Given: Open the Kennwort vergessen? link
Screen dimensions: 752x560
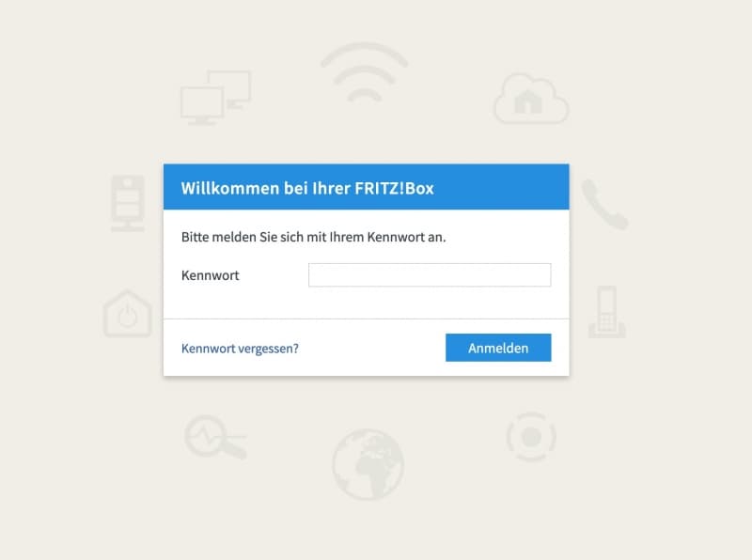Looking at the screenshot, I should click(x=240, y=349).
